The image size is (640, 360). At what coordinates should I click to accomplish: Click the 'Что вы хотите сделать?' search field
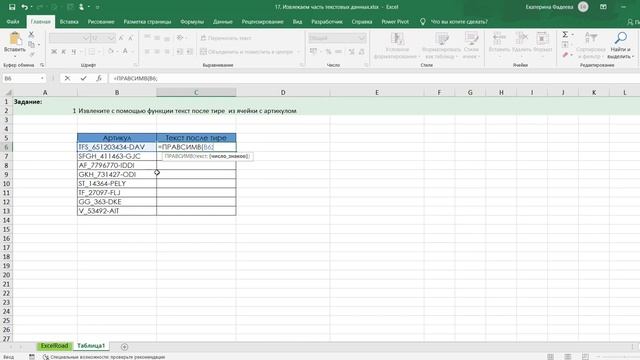click(x=459, y=22)
